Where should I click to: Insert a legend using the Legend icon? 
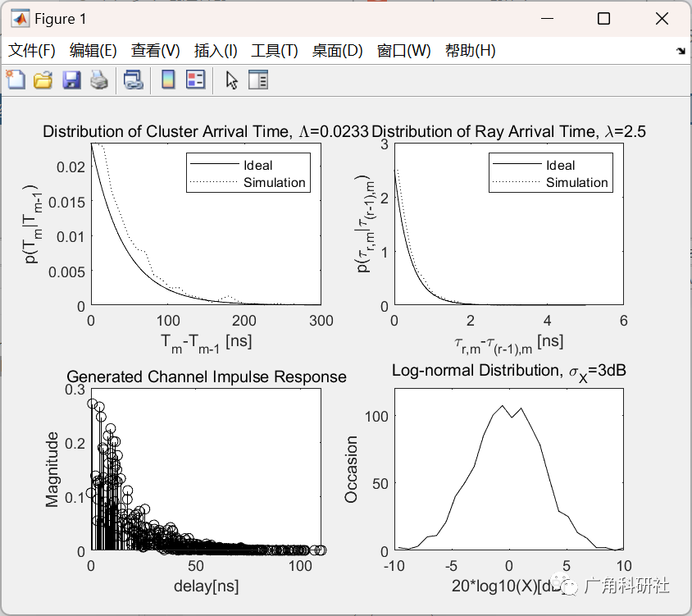195,80
